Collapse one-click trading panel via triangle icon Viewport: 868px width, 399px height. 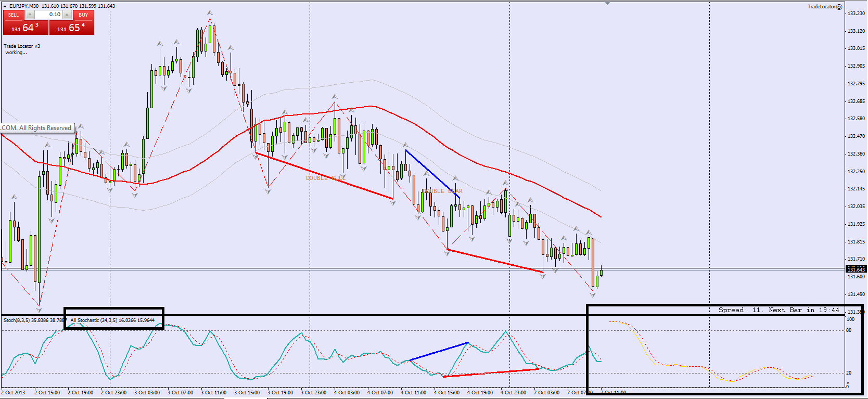(x=5, y=6)
